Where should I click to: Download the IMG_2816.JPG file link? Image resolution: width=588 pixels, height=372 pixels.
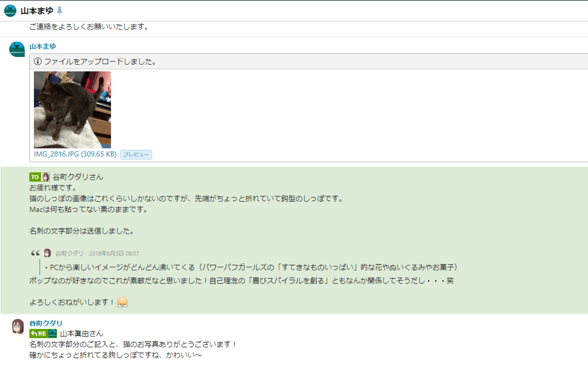tap(75, 154)
